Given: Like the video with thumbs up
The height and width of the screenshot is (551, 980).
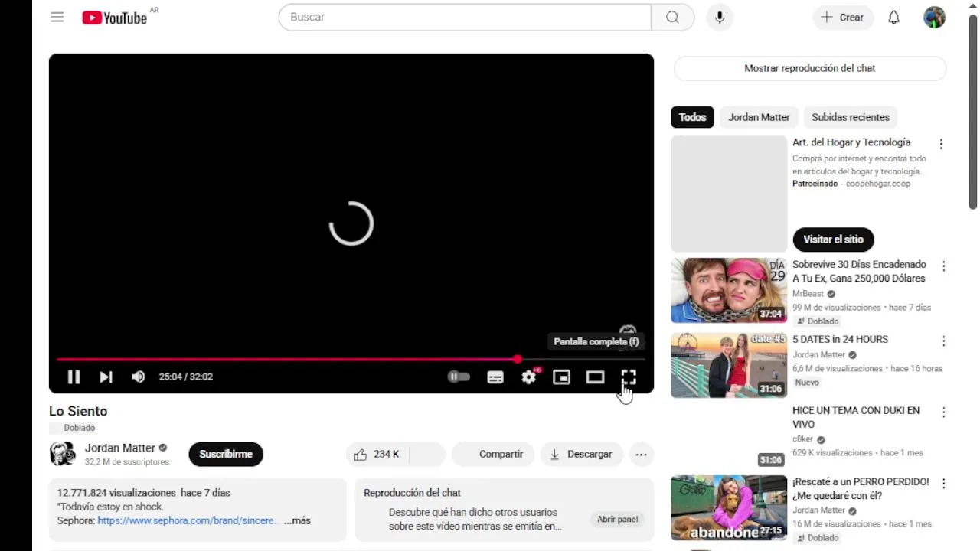Looking at the screenshot, I should 377,454.
